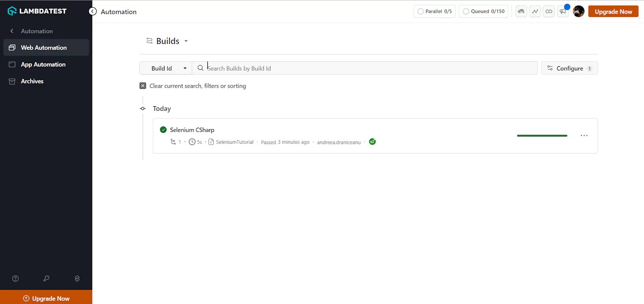Click the Today timeline marker
The image size is (644, 304).
[142, 109]
